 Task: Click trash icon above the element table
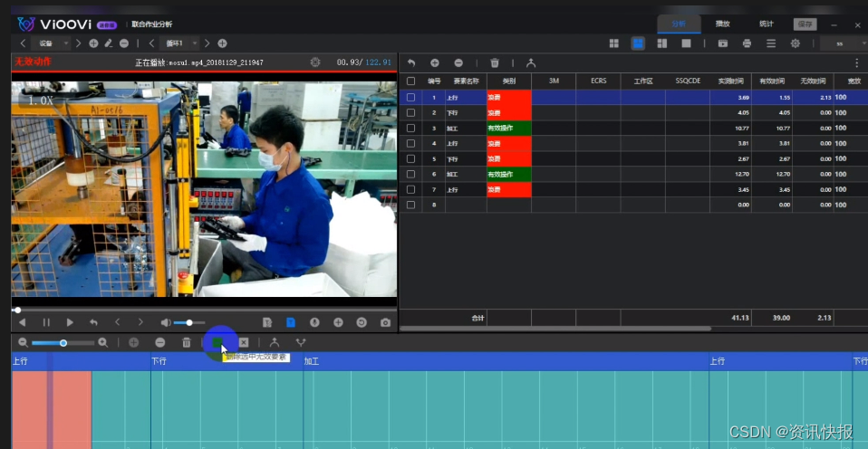[x=495, y=63]
